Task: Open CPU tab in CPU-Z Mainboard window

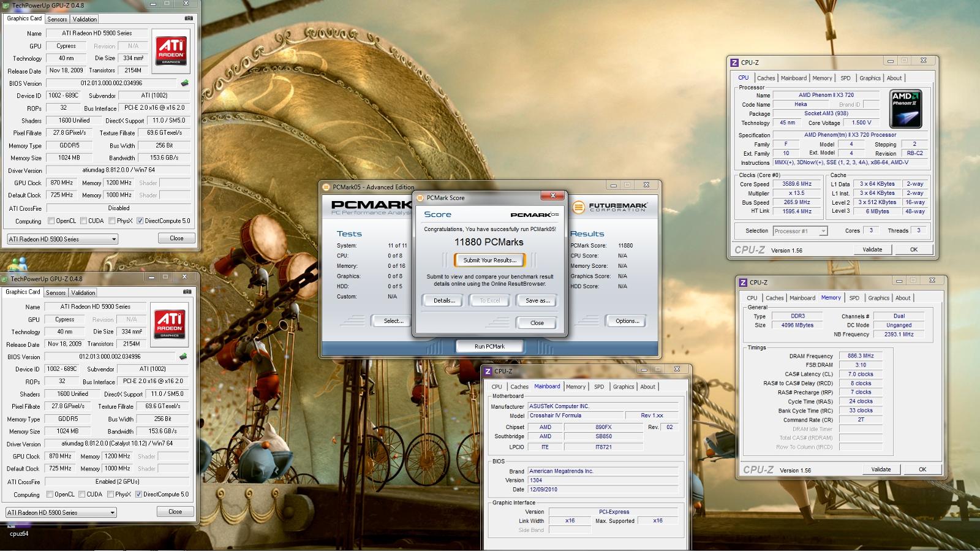Action: [497, 387]
